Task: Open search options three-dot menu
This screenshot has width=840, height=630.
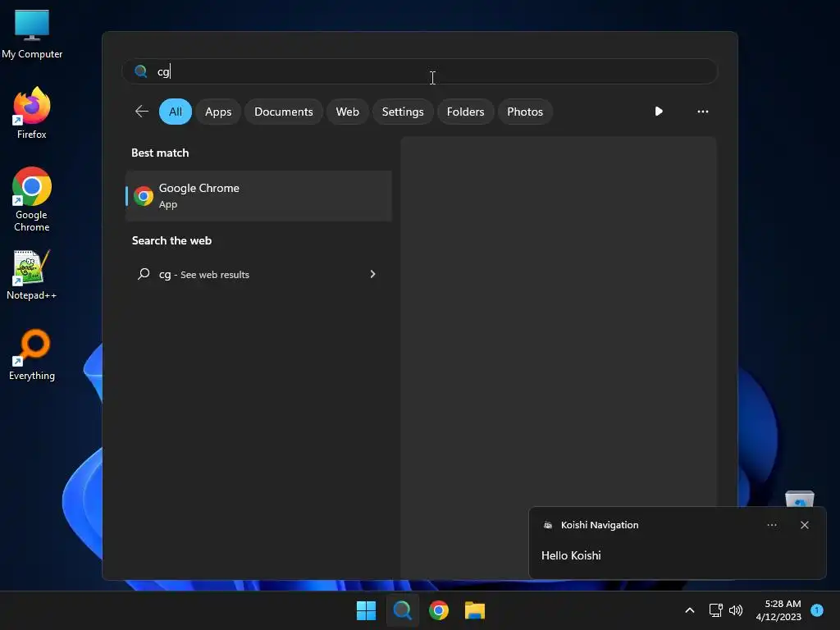Action: click(x=702, y=112)
